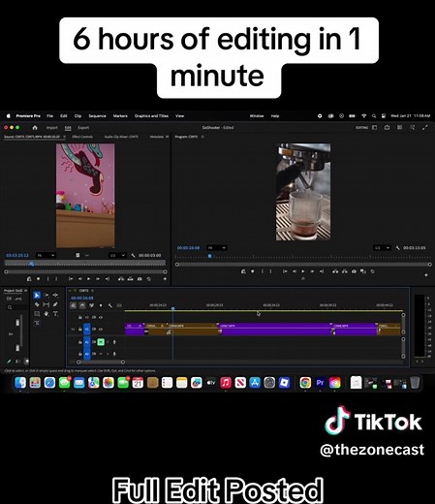Toggle V1 track output eye icon
Image resolution: width=435 pixels, height=504 pixels.
point(101,330)
